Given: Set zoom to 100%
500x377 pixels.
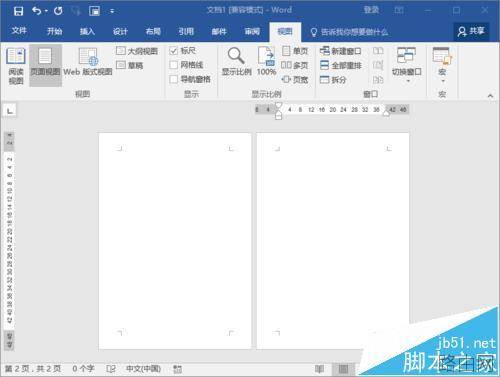Looking at the screenshot, I should [266, 61].
